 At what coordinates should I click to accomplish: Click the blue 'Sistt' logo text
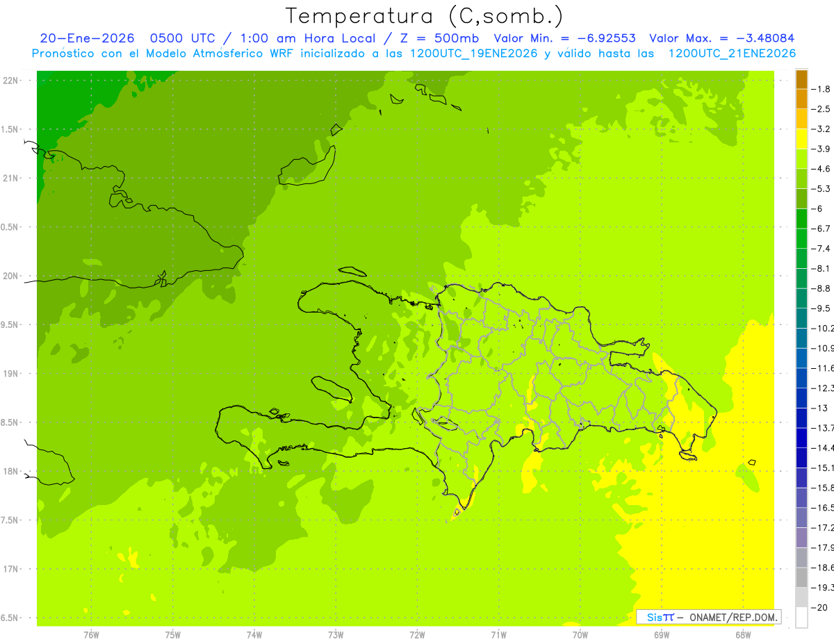(x=660, y=617)
